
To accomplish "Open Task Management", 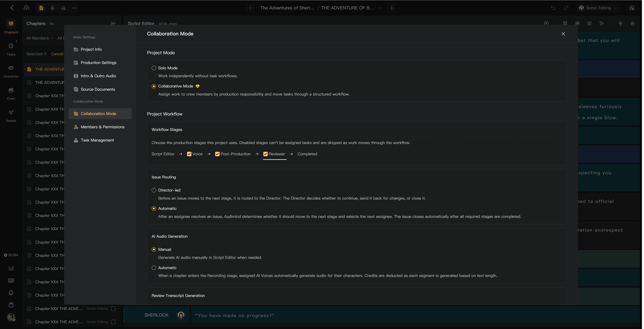I will (x=100, y=140).
